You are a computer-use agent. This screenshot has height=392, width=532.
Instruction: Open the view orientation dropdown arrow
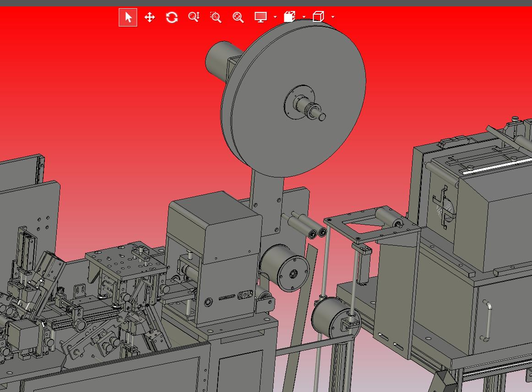pyautogui.click(x=333, y=17)
